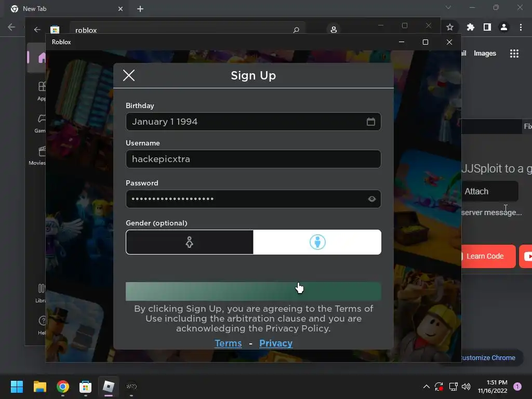This screenshot has width=532, height=399.
Task: Select the New Tab browser tab
Action: (x=67, y=9)
